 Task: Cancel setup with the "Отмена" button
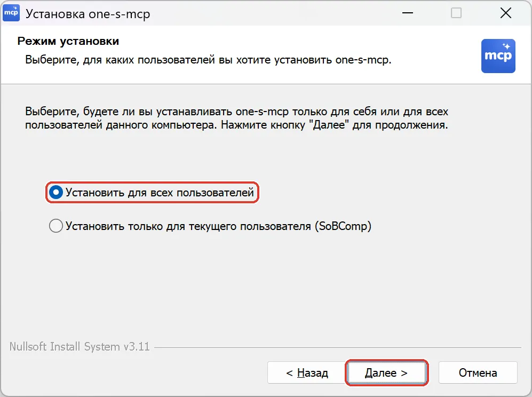[x=478, y=372]
